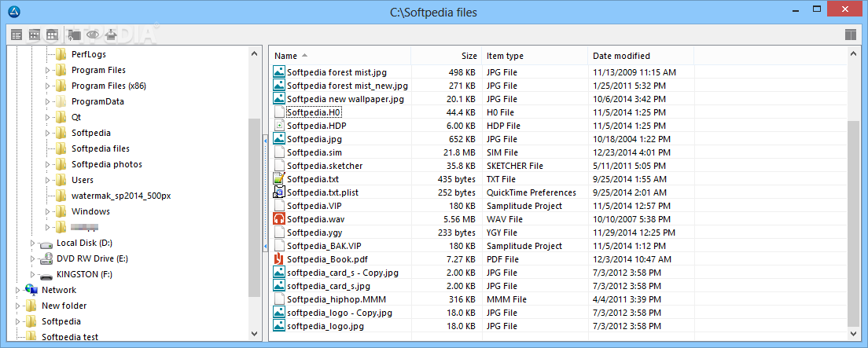Click the folder tree scroll-up arrow
The height and width of the screenshot is (348, 868).
pyautogui.click(x=254, y=53)
